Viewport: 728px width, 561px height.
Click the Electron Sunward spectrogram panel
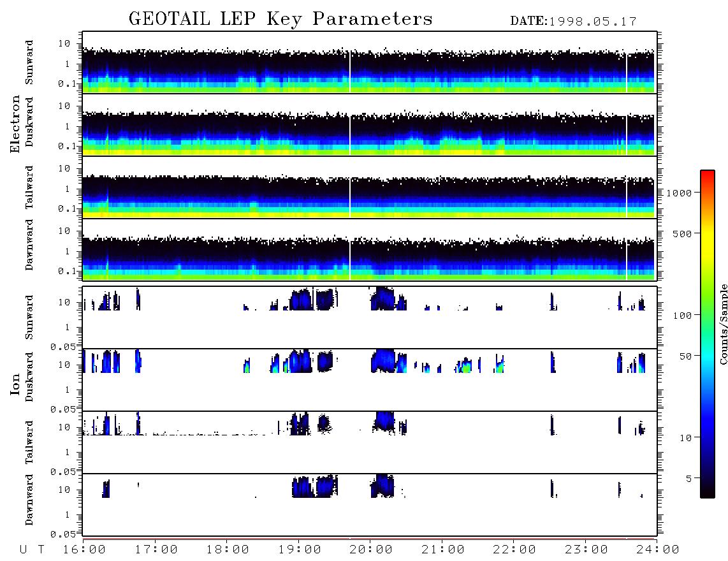point(370,62)
